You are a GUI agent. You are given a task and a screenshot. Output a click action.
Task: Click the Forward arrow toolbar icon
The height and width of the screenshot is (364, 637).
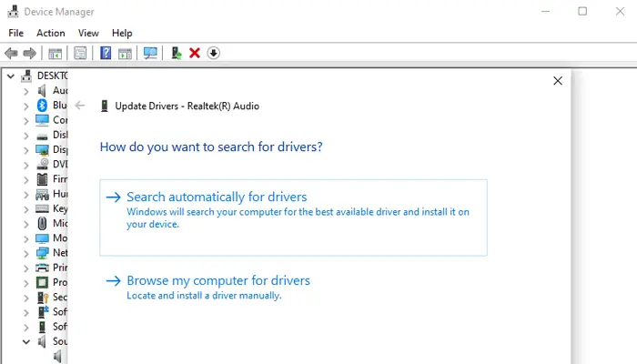30,53
